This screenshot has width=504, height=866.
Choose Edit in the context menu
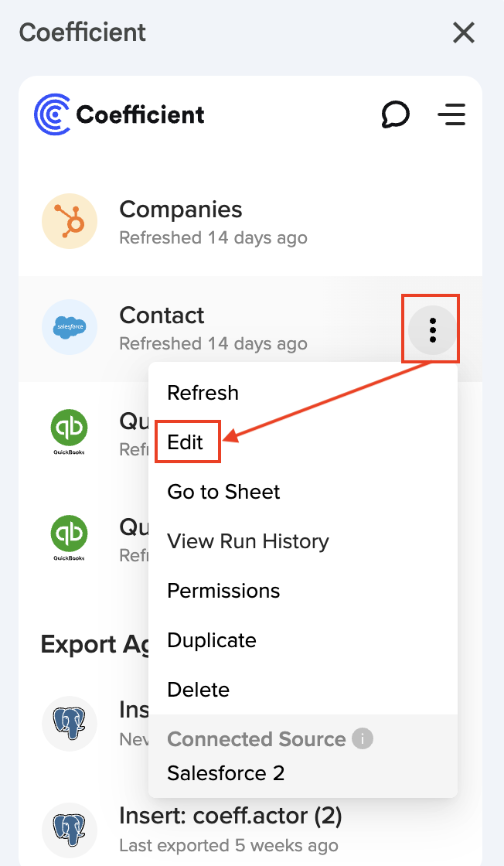pos(186,442)
